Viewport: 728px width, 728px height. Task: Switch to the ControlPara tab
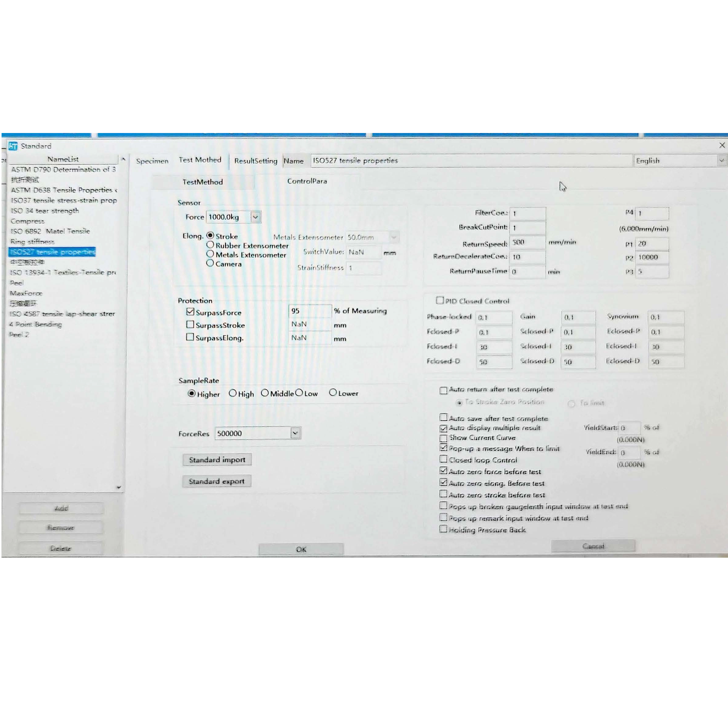[307, 181]
